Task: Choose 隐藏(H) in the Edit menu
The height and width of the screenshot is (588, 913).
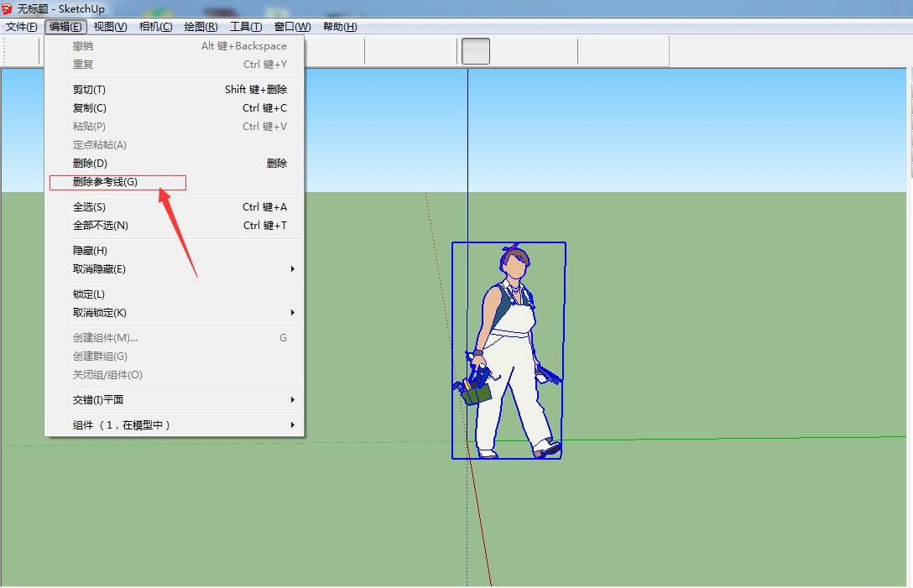Action: (91, 251)
